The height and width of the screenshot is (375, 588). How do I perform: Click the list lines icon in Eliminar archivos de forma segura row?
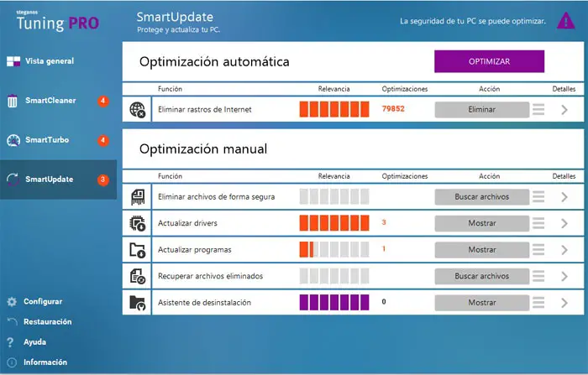coord(538,196)
